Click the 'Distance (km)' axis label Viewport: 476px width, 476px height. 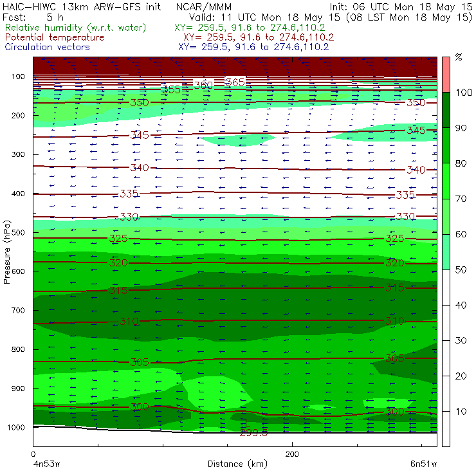pyautogui.click(x=237, y=464)
